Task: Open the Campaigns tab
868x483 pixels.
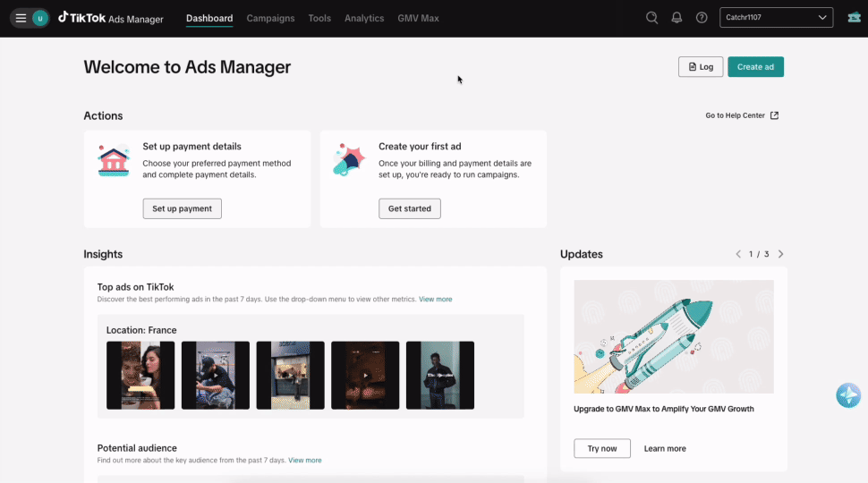Action: [x=271, y=18]
